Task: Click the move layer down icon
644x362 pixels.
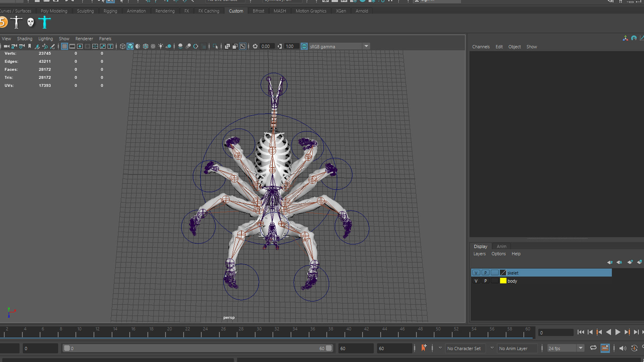Action: coord(619,262)
